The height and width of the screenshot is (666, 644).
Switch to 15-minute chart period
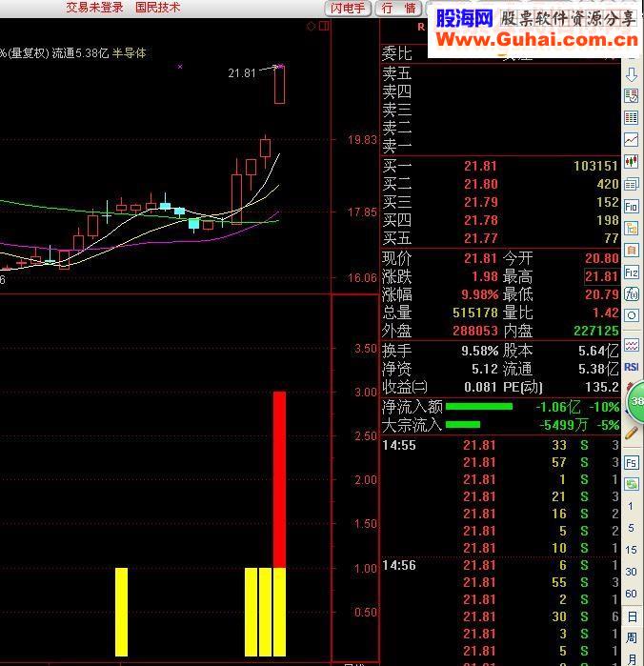click(x=631, y=550)
